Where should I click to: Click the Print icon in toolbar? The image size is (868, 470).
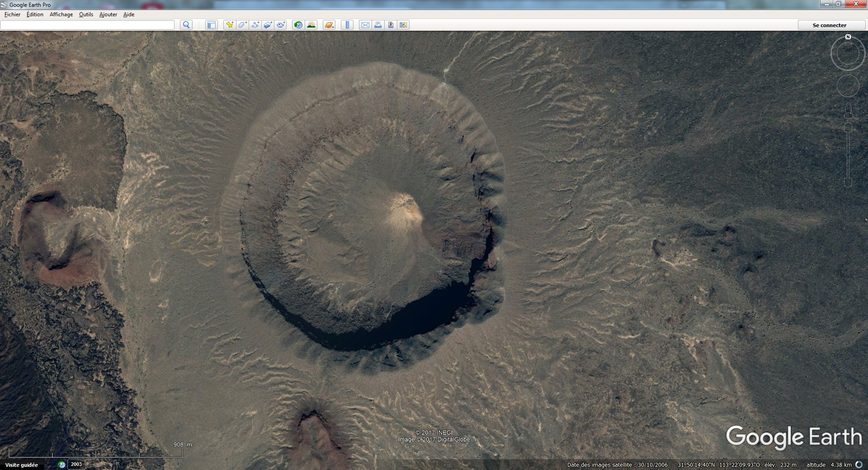[x=378, y=25]
